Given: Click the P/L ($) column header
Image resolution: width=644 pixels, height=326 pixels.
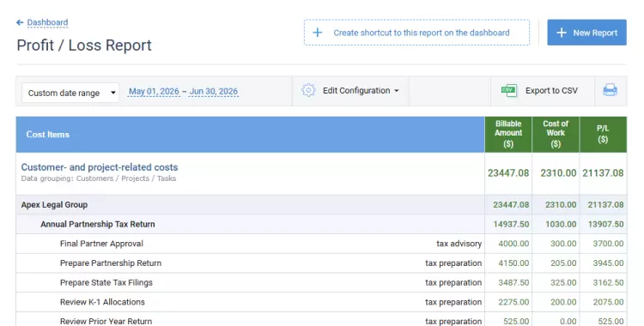Looking at the screenshot, I should point(603,134).
